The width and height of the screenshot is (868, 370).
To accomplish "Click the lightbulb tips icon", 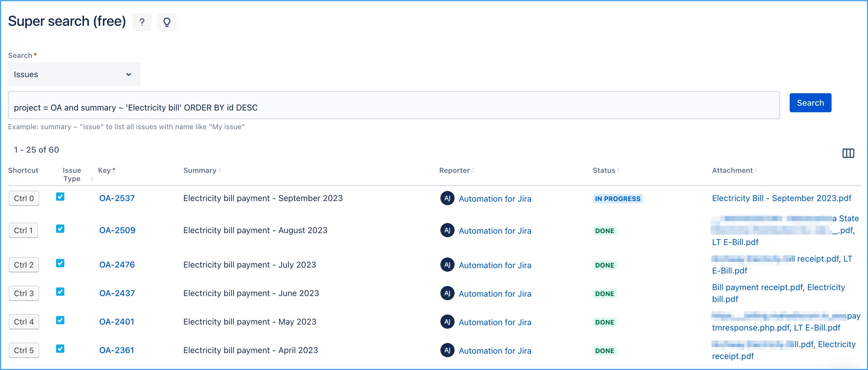I will (167, 22).
